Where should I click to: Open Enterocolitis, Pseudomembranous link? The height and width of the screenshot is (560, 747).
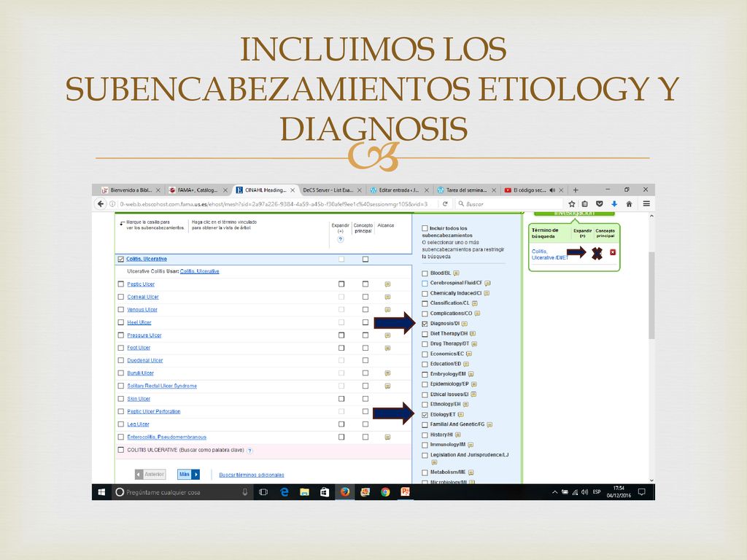click(x=167, y=437)
